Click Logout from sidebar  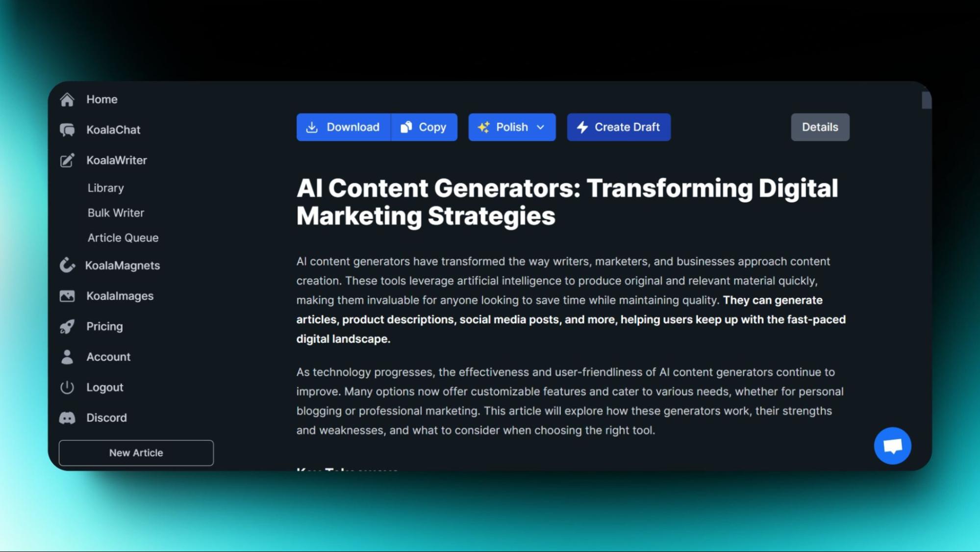click(x=105, y=388)
